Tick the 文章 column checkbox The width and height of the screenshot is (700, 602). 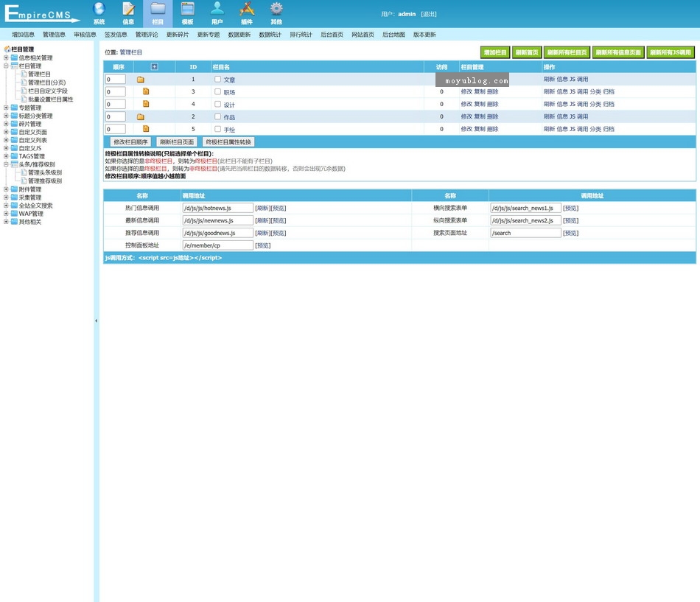click(218, 79)
